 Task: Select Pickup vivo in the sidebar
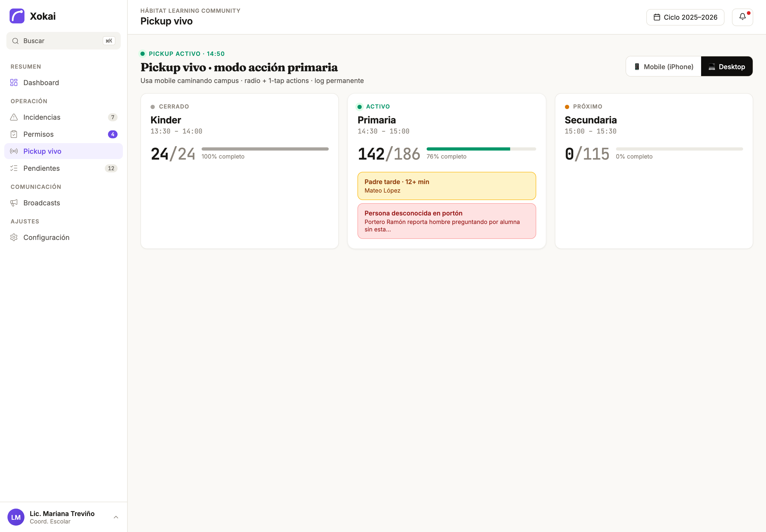coord(63,151)
